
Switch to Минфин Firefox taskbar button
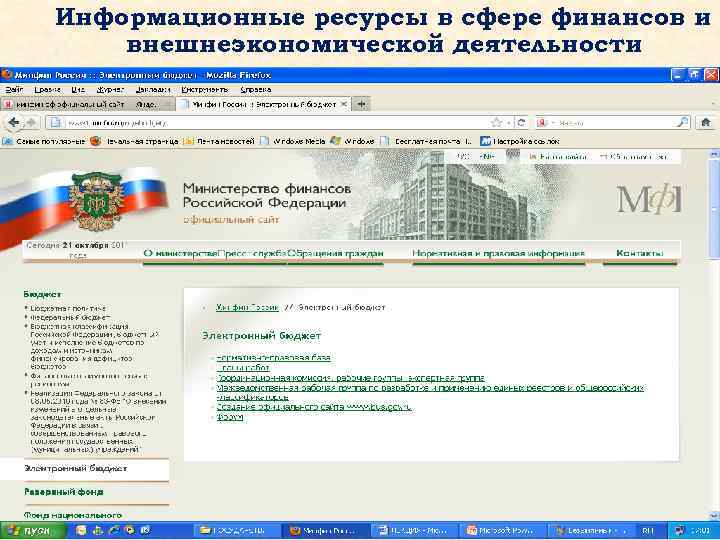(325, 531)
